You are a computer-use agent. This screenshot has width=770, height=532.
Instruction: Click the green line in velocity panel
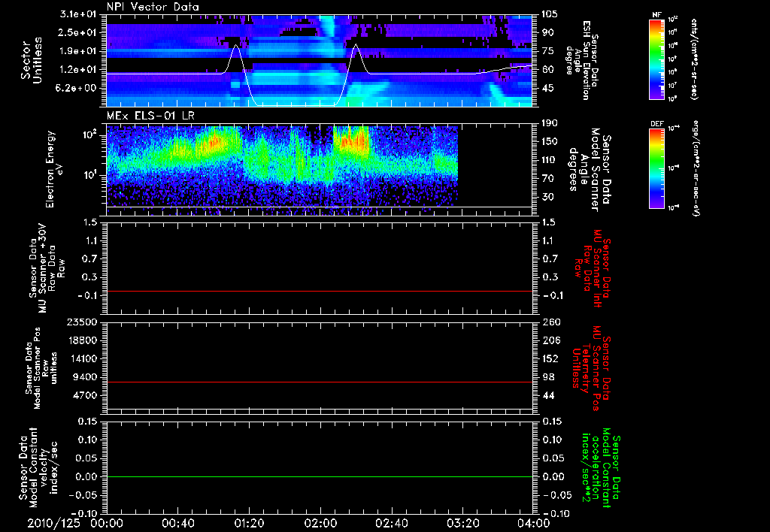click(320, 476)
